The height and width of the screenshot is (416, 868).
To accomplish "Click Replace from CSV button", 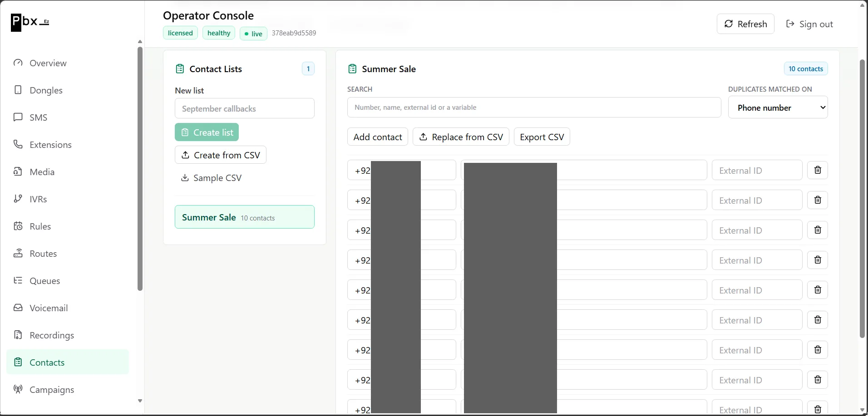I will point(461,137).
